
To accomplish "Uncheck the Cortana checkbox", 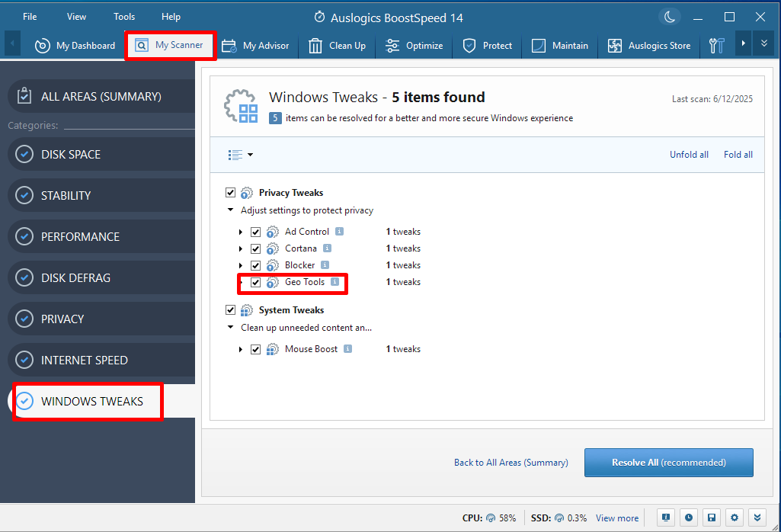I will click(x=255, y=248).
